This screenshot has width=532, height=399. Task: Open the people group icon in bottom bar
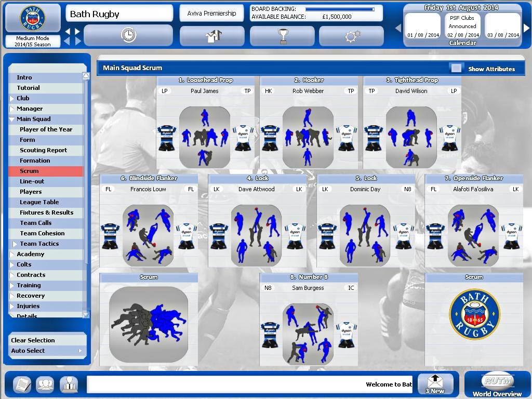(x=45, y=384)
